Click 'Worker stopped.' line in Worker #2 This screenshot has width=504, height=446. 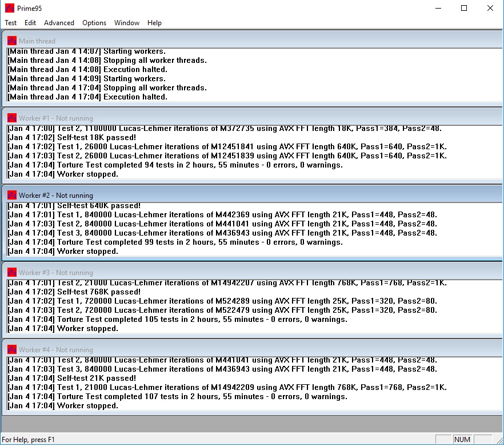(63, 251)
